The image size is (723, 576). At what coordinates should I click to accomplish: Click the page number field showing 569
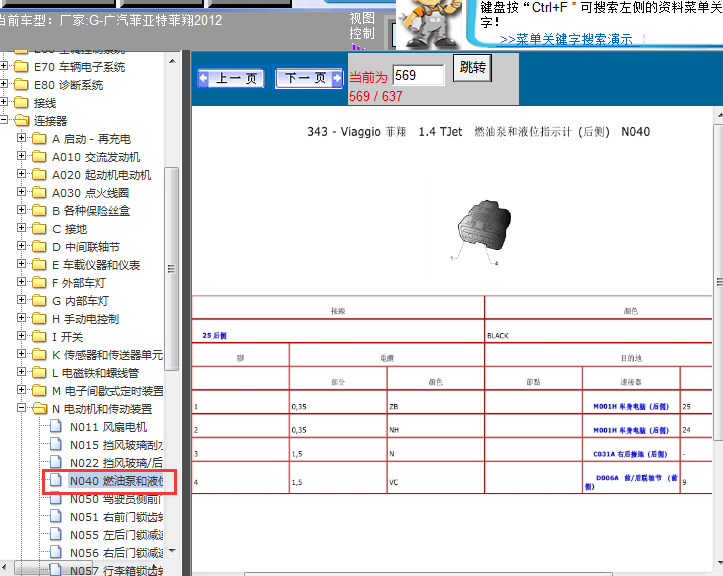(418, 75)
